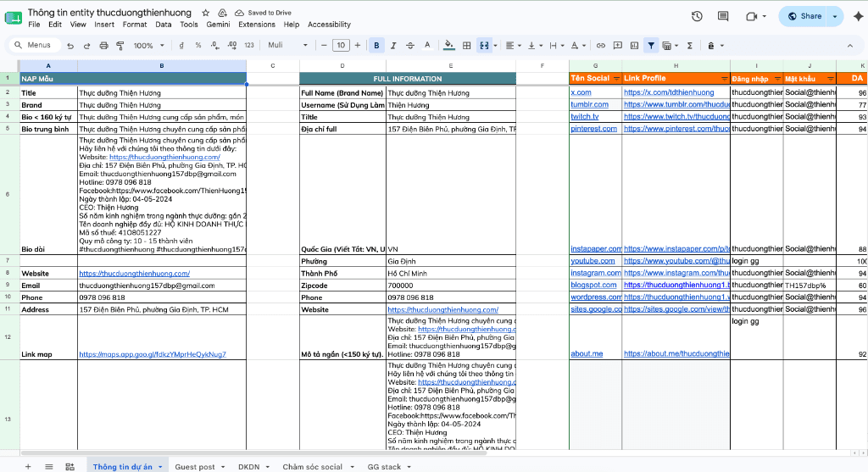Open the borders menu
The image size is (868, 472).
point(467,46)
